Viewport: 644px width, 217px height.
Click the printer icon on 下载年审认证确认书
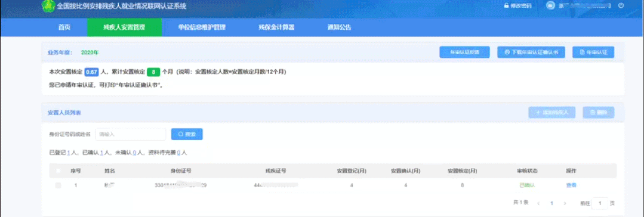(507, 52)
